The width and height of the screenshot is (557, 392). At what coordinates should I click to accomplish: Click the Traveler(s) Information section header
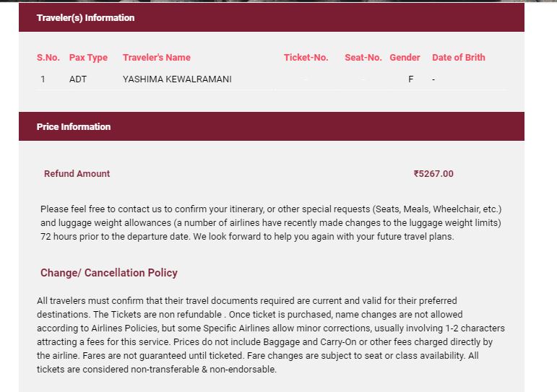pos(85,17)
